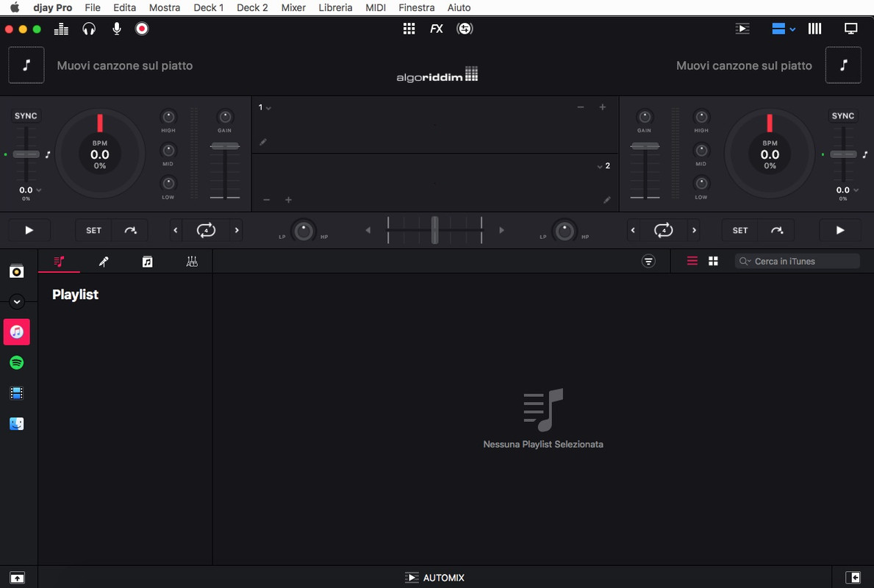Zoom out the top waveform with minus
The image size is (874, 588).
click(x=580, y=107)
